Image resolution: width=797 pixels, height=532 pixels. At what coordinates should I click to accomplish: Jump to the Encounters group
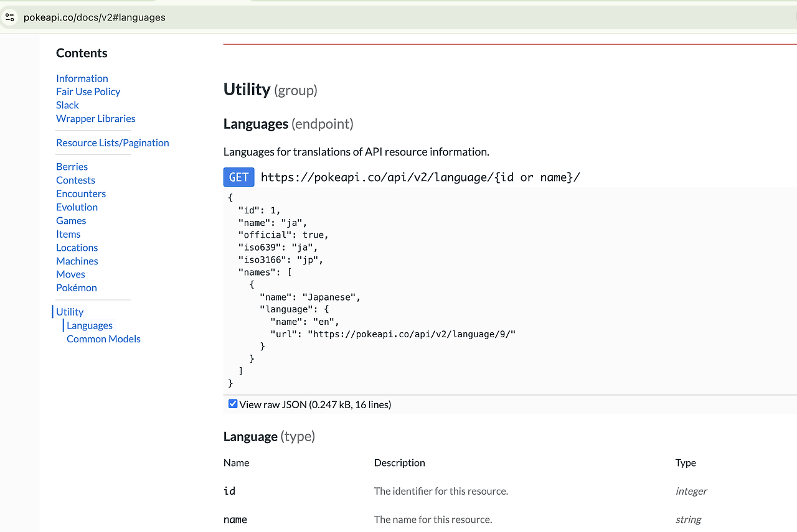(x=81, y=194)
